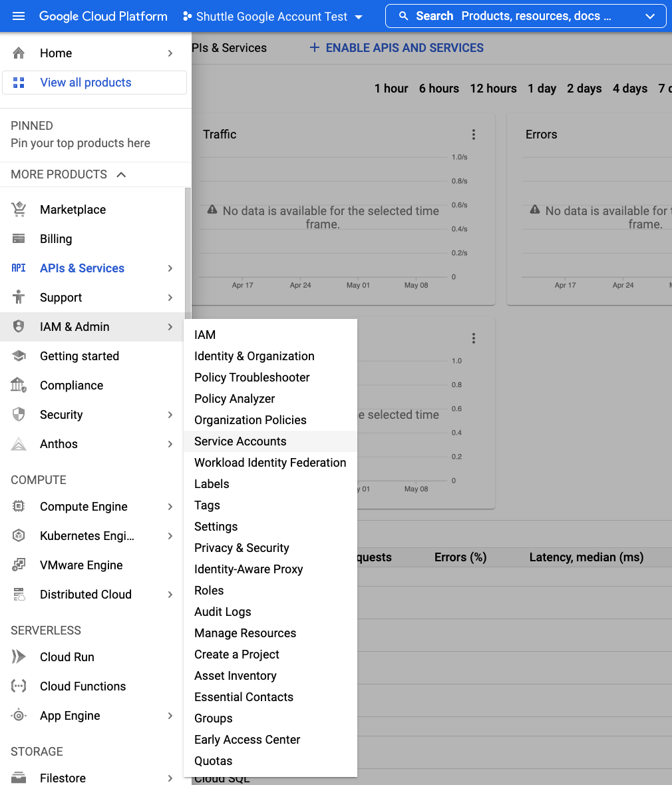Click the Kubernetes Engine hexagon icon
Viewport: 672px width, 785px height.
19,536
